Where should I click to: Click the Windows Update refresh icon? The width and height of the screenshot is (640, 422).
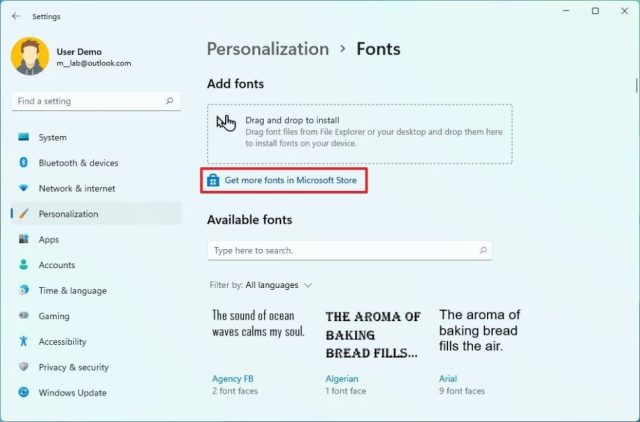[24, 392]
